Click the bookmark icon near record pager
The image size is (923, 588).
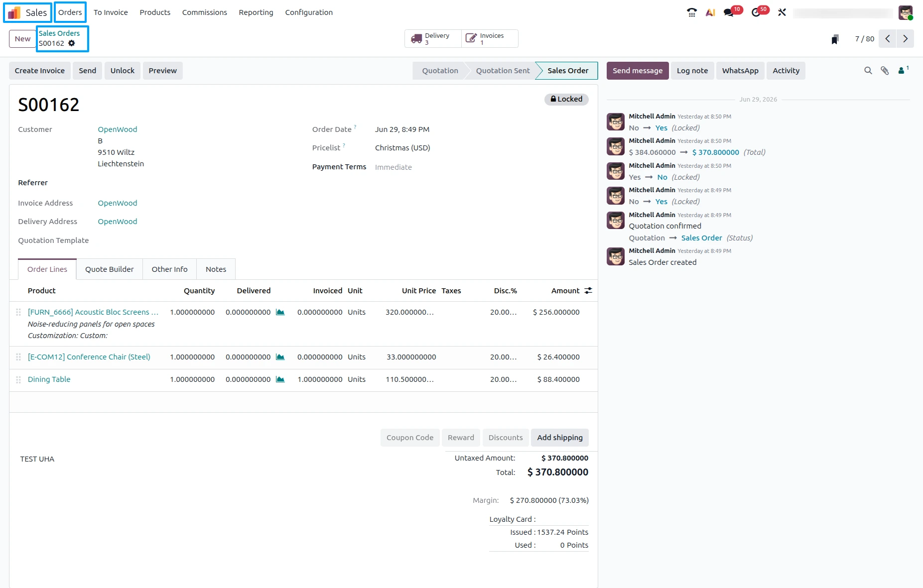coord(835,39)
